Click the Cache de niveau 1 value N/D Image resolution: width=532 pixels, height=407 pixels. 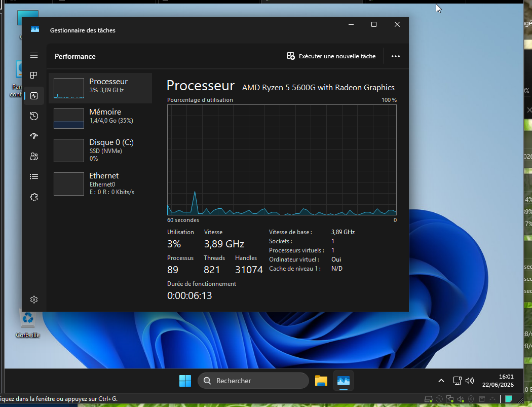tap(337, 269)
